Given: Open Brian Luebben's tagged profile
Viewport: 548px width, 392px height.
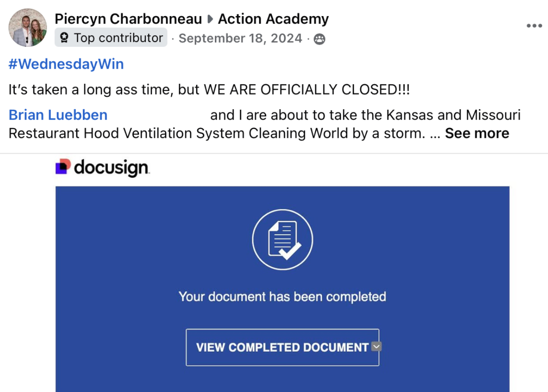Looking at the screenshot, I should coord(58,115).
